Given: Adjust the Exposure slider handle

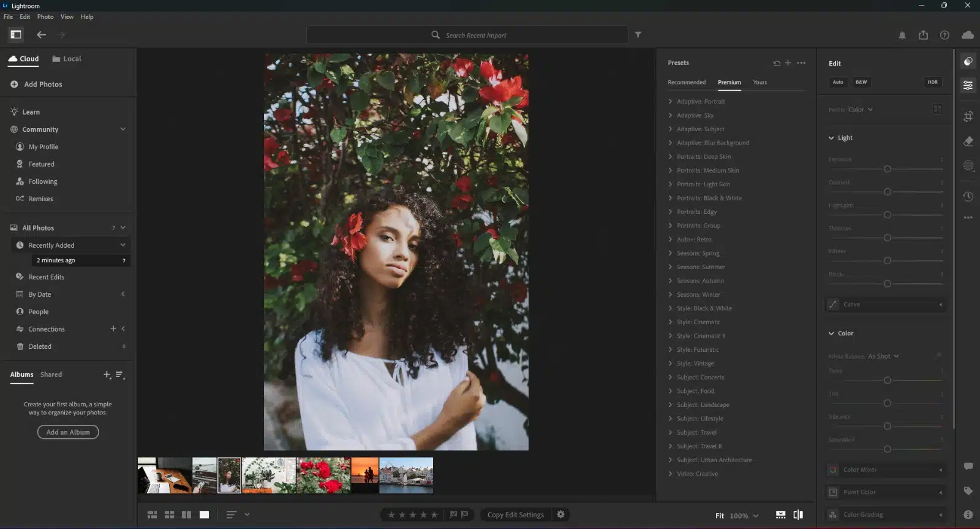Looking at the screenshot, I should [x=887, y=169].
